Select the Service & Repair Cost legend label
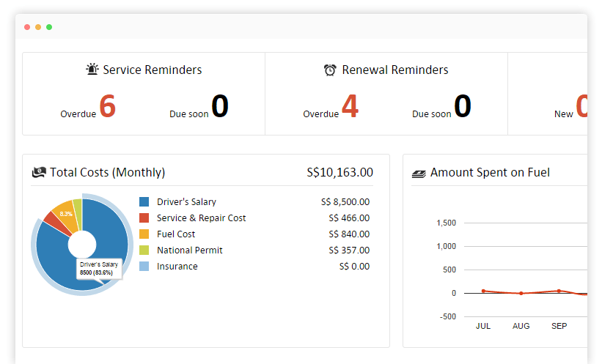 click(201, 218)
